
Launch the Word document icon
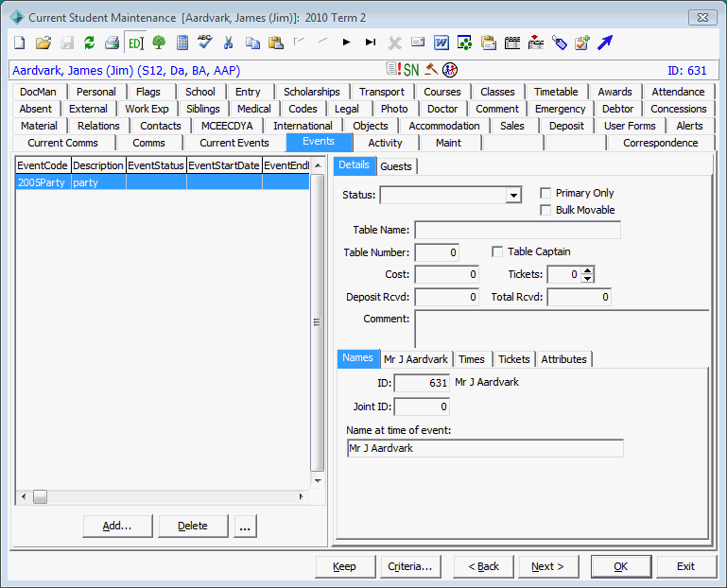[441, 43]
